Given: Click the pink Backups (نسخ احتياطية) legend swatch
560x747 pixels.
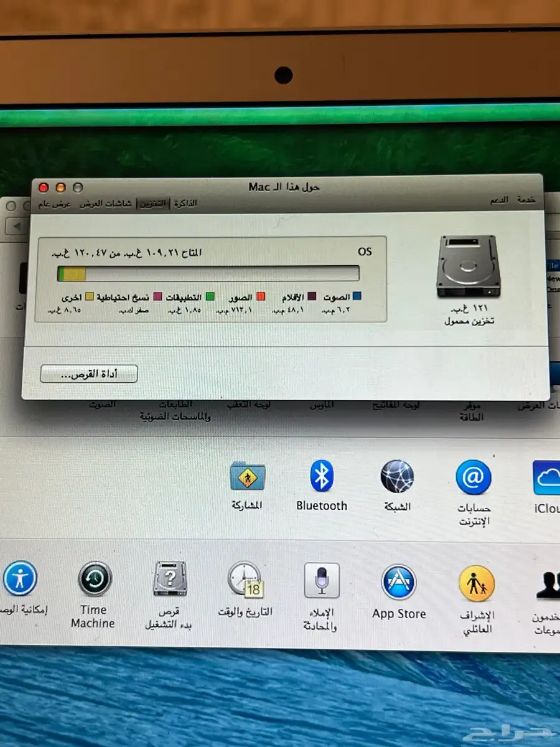Looking at the screenshot, I should 158,297.
